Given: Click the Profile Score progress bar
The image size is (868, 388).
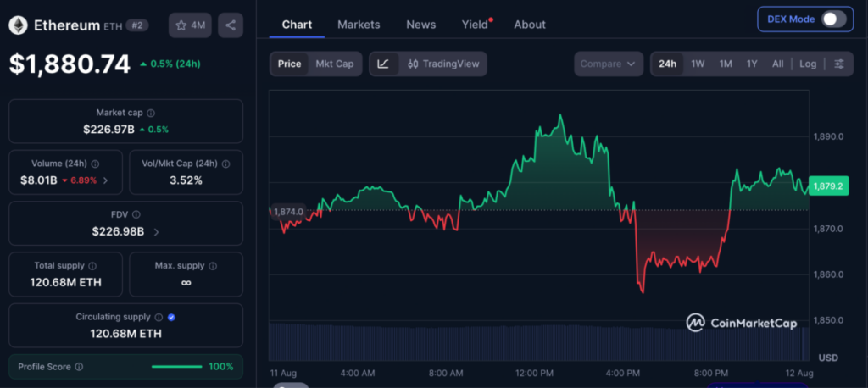Looking at the screenshot, I should (176, 367).
